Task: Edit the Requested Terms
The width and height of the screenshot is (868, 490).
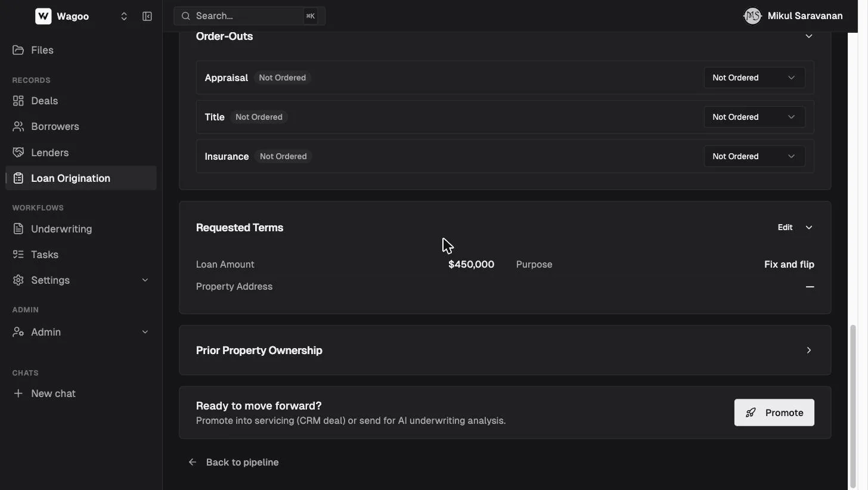Action: click(785, 227)
